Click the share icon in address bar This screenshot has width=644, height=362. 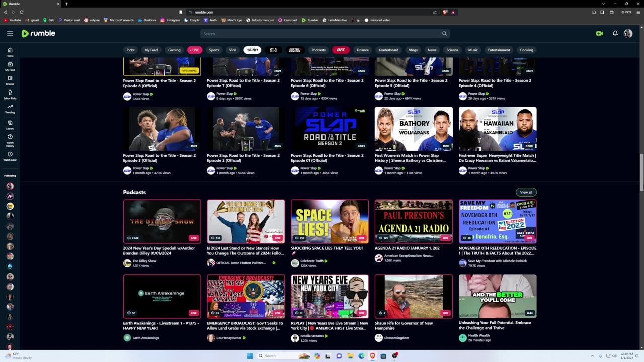(435, 12)
